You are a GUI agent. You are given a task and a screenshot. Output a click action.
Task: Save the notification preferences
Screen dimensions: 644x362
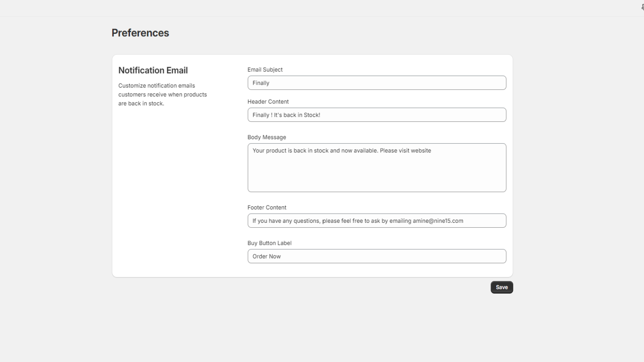(x=502, y=287)
